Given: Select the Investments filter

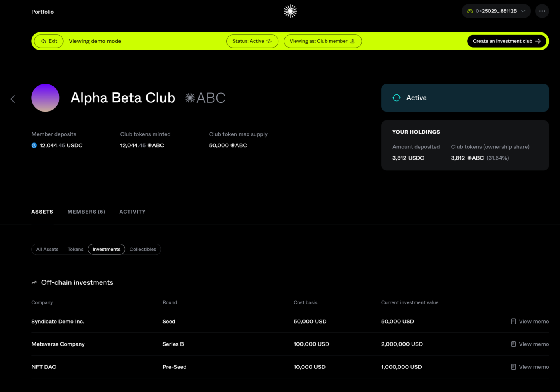Looking at the screenshot, I should click(x=106, y=249).
